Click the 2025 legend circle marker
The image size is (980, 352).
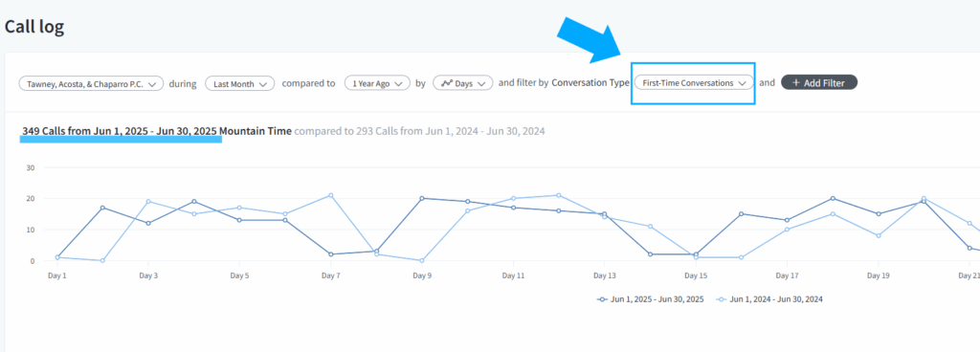(x=603, y=299)
